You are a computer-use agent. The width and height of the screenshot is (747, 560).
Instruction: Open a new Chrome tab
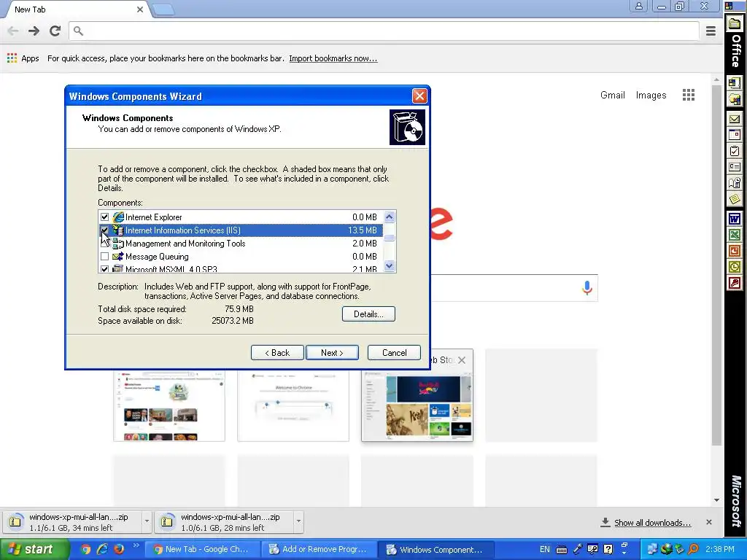point(163,9)
